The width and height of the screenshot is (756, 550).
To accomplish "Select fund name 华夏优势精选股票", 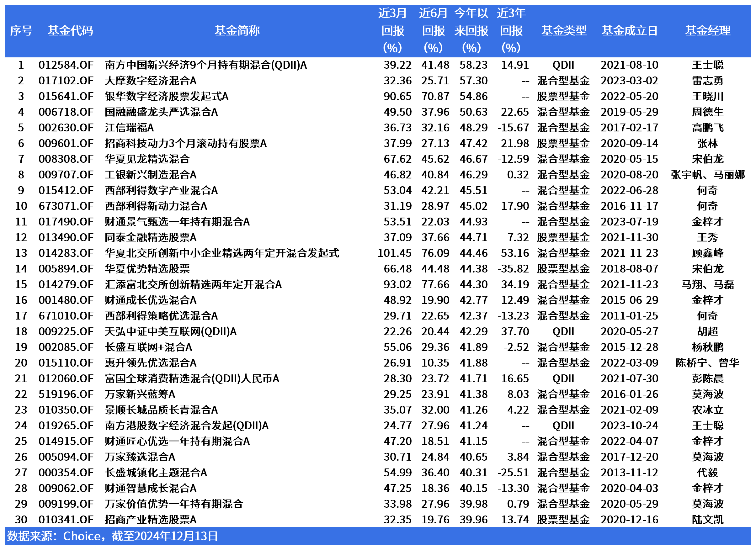I will 147,268.
